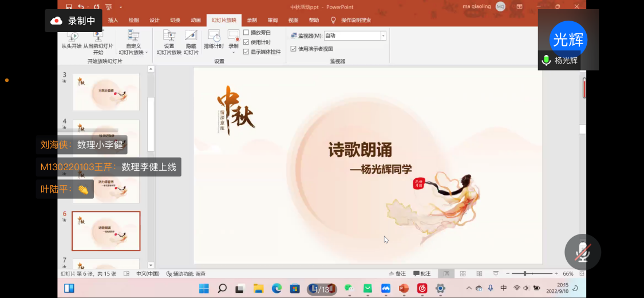Click the Notes (备注) button in status bar
The width and height of the screenshot is (644, 298).
tap(397, 274)
